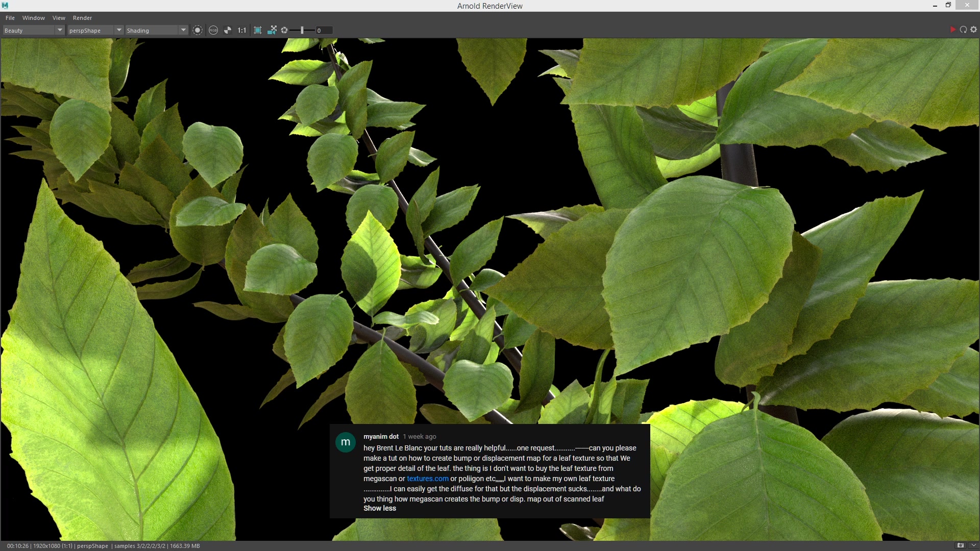This screenshot has width=980, height=551.
Task: Click the refresh render icon
Action: click(x=963, y=30)
